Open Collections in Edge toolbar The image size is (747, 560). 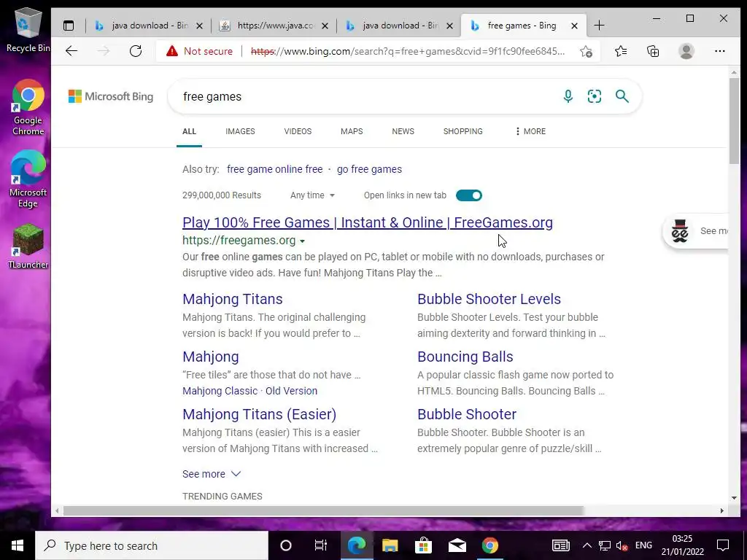653,51
